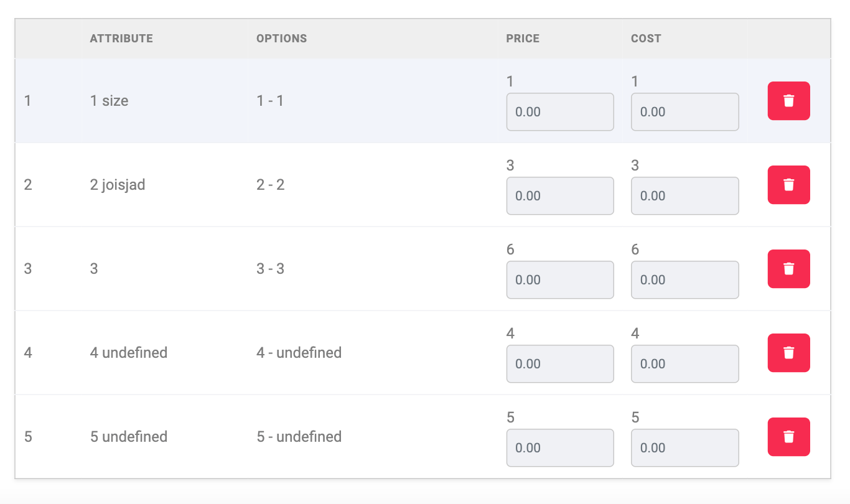
Task: Click the OPTIONS column header
Action: click(x=281, y=38)
